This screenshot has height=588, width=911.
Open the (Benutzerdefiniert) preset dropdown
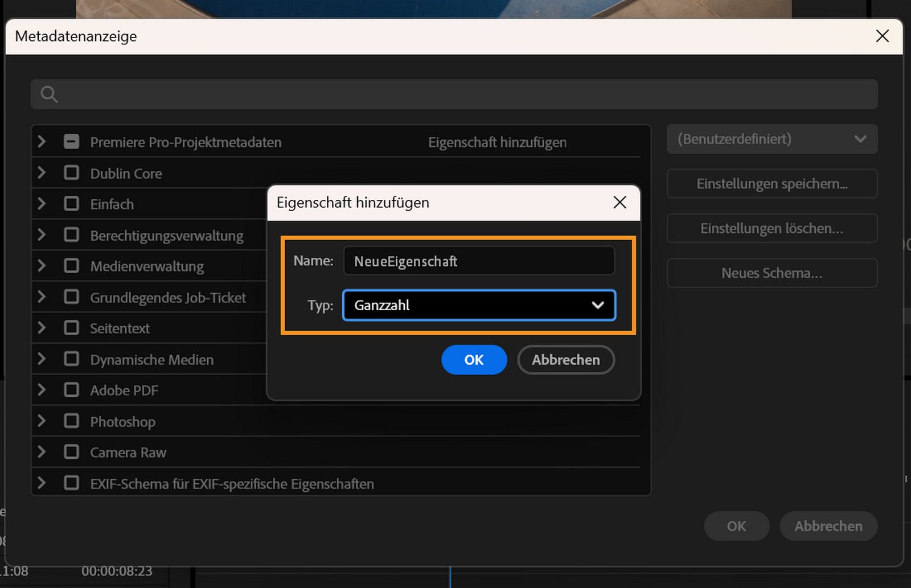pyautogui.click(x=772, y=139)
